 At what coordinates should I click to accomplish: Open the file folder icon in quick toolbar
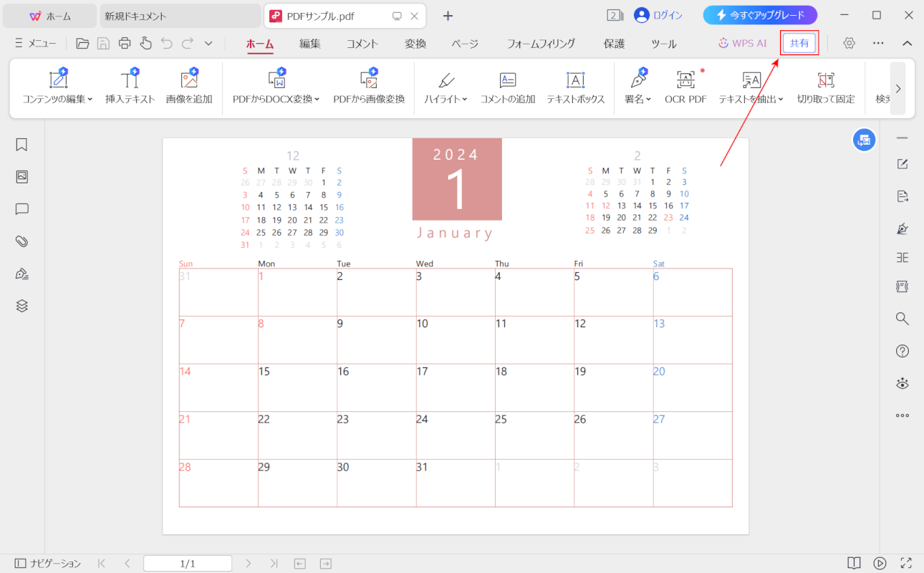pyautogui.click(x=82, y=43)
